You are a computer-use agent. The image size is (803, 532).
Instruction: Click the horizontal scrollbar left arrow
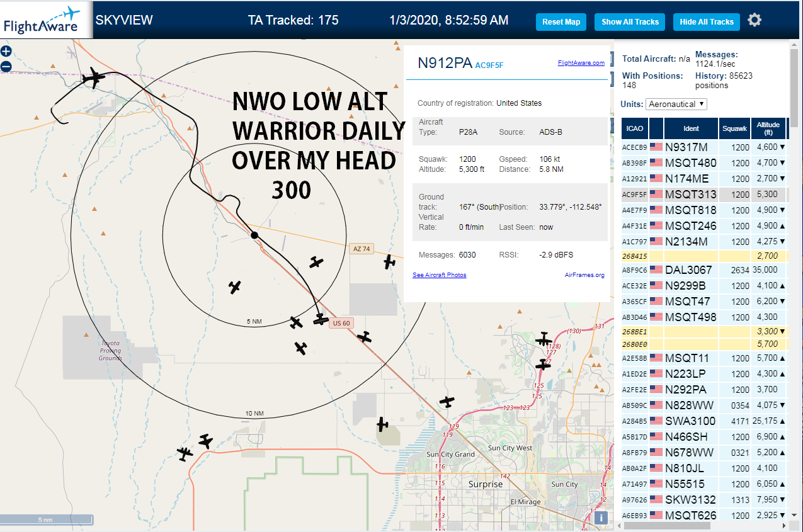point(618,526)
